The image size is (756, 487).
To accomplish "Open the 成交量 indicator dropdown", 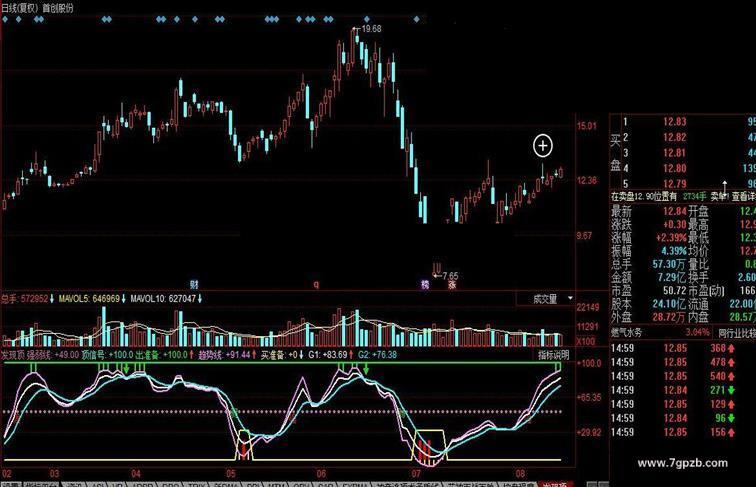I will (545, 299).
